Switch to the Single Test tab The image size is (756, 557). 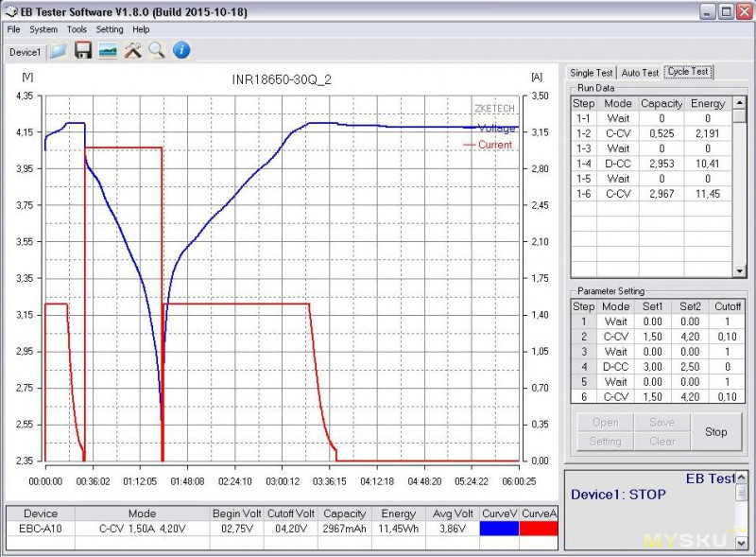click(x=592, y=73)
